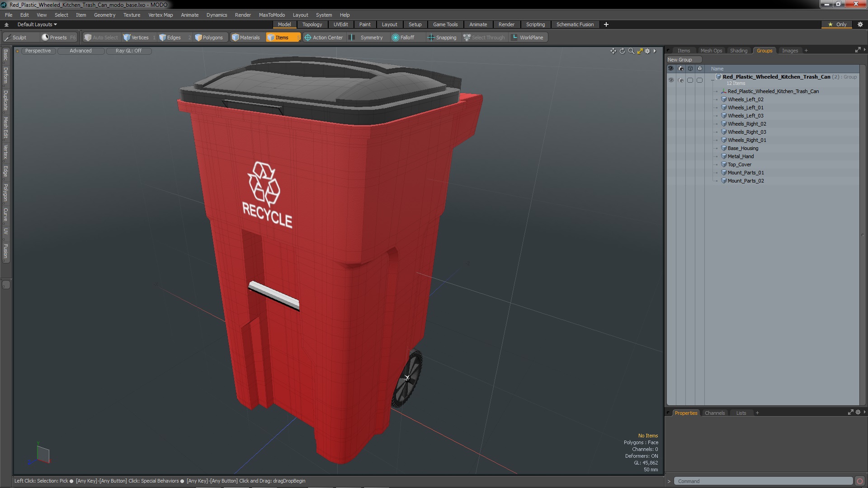Switch to Images panel tab
The width and height of the screenshot is (868, 488).
coord(790,51)
